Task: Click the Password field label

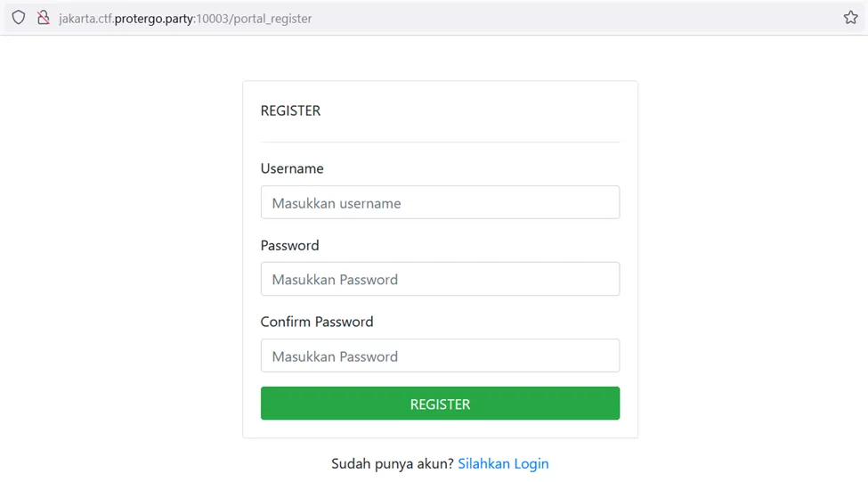Action: [289, 245]
